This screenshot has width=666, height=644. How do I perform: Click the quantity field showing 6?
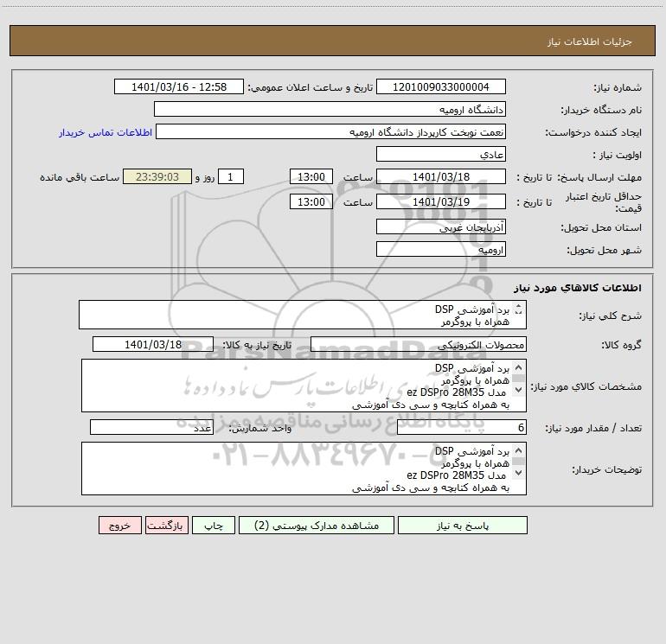[462, 428]
